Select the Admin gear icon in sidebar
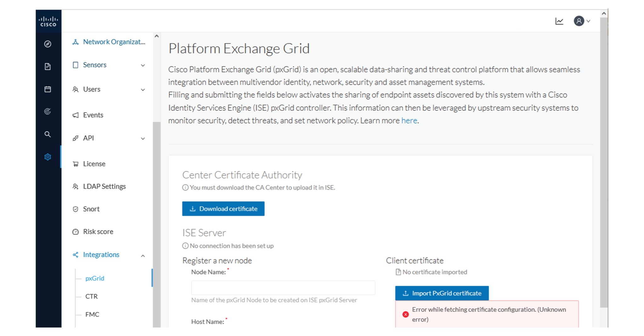Screen dimensions: 644x336 48,157
